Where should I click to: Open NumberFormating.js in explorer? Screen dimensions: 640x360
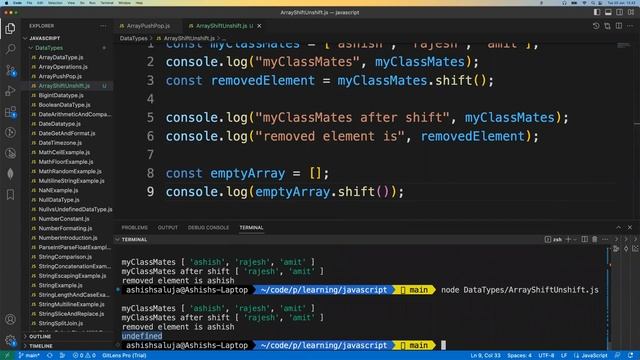[x=65, y=228]
